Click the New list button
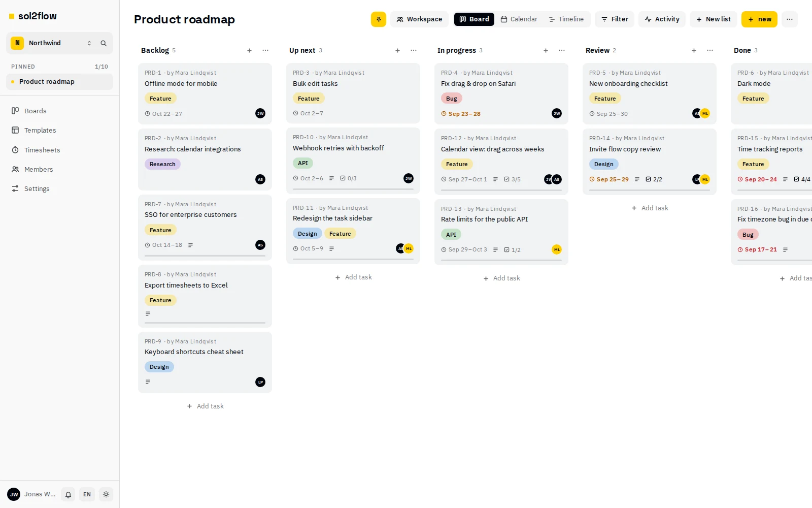 (714, 19)
